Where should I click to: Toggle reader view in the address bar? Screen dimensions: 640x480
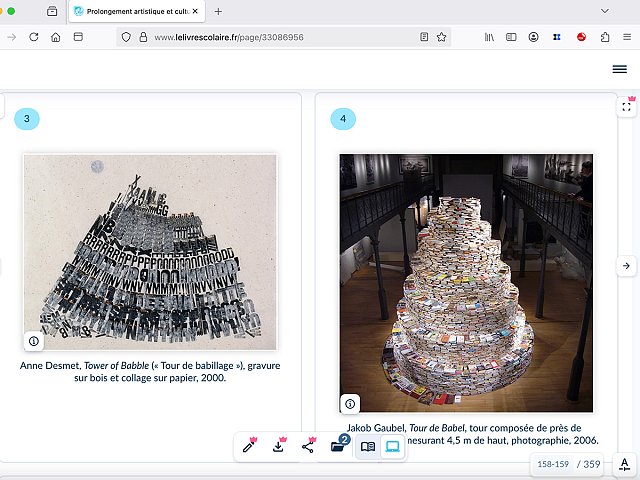coord(424,37)
